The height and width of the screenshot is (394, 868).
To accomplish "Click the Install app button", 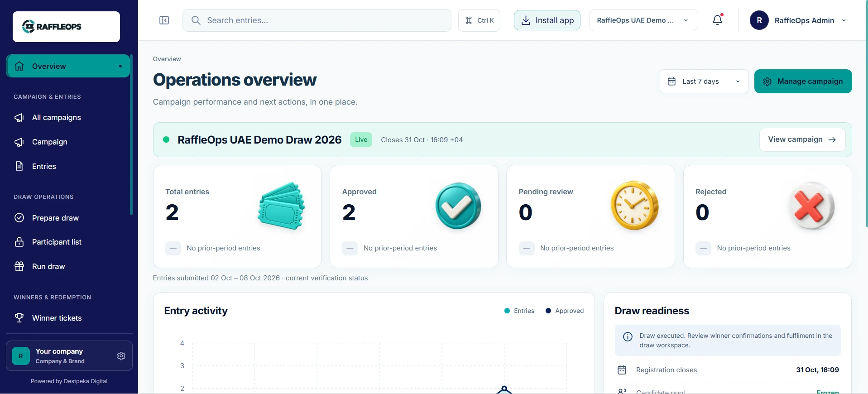I will pyautogui.click(x=547, y=20).
